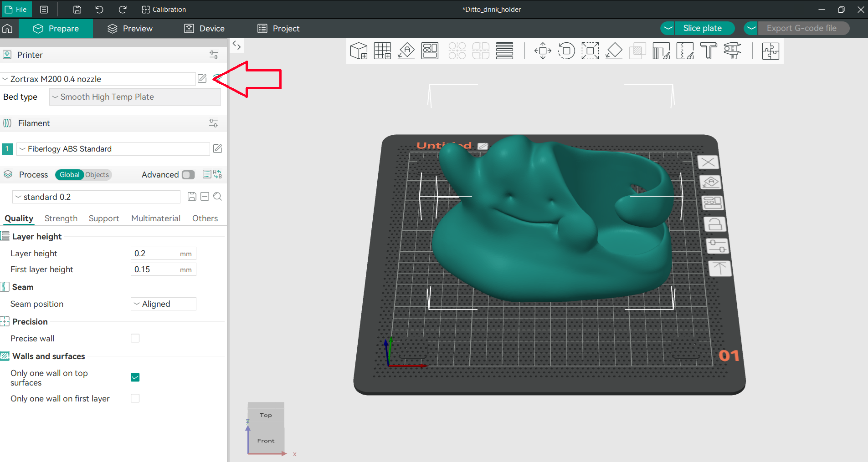Select the Auto orient tool
Image resolution: width=868 pixels, height=462 pixels.
[x=406, y=51]
